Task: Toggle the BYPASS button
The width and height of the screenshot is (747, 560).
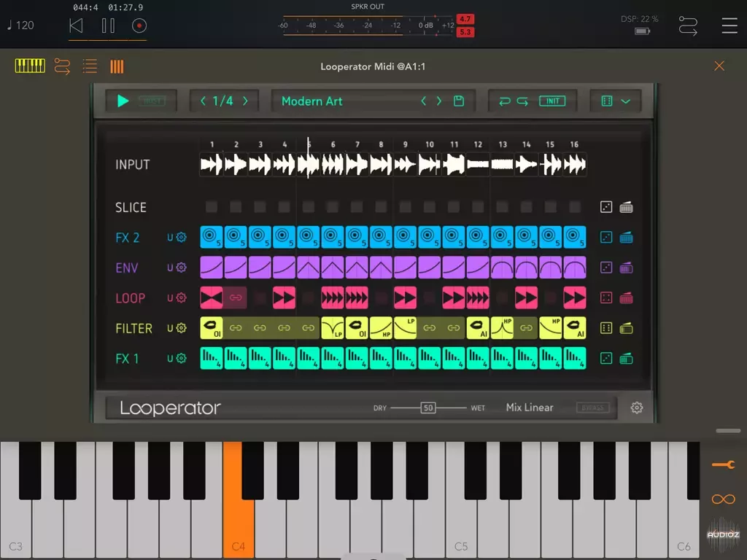Action: pos(592,408)
